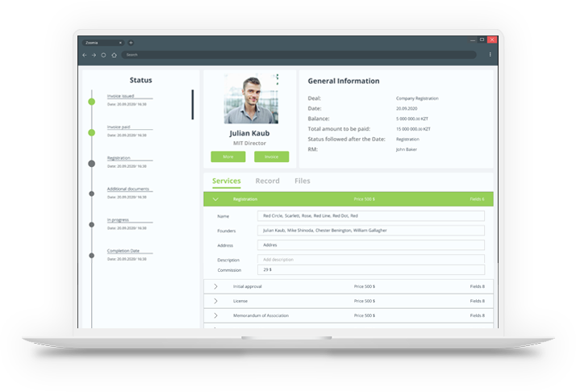Image resolution: width=576 pixels, height=392 pixels.
Task: Expand the License service row
Action: pyautogui.click(x=215, y=301)
